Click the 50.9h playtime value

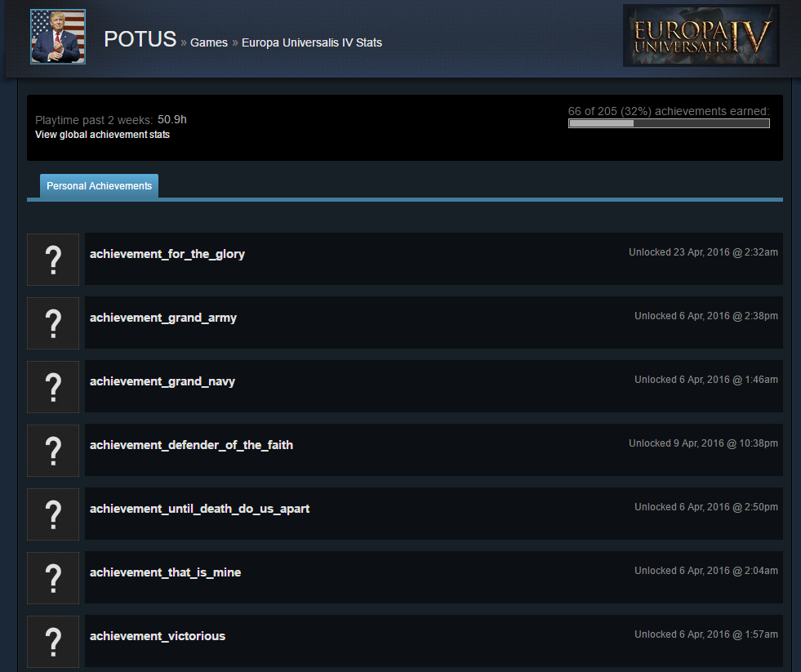pos(172,119)
